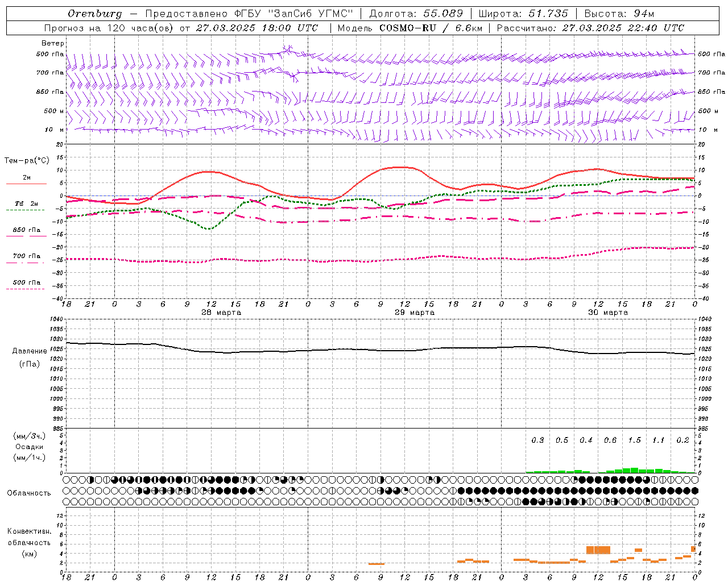The width and height of the screenshot is (728, 582).
Task: Click the Облачность row label
Action: [x=29, y=493]
